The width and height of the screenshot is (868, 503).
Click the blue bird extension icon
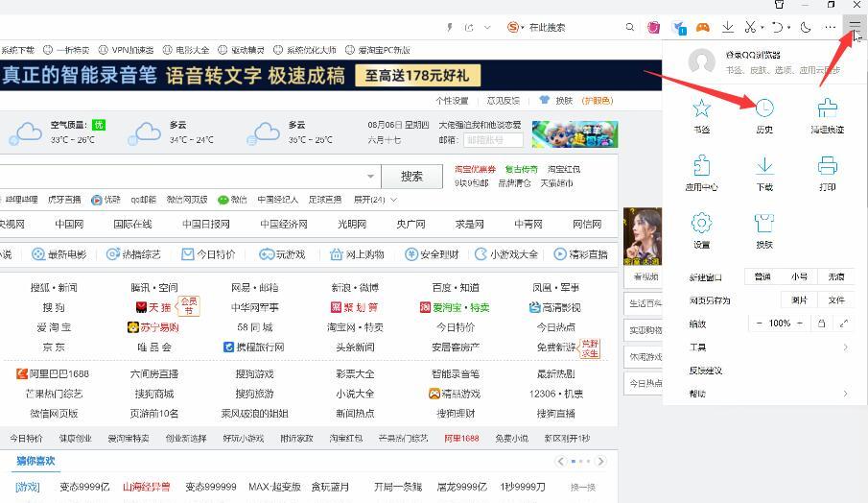(x=679, y=27)
